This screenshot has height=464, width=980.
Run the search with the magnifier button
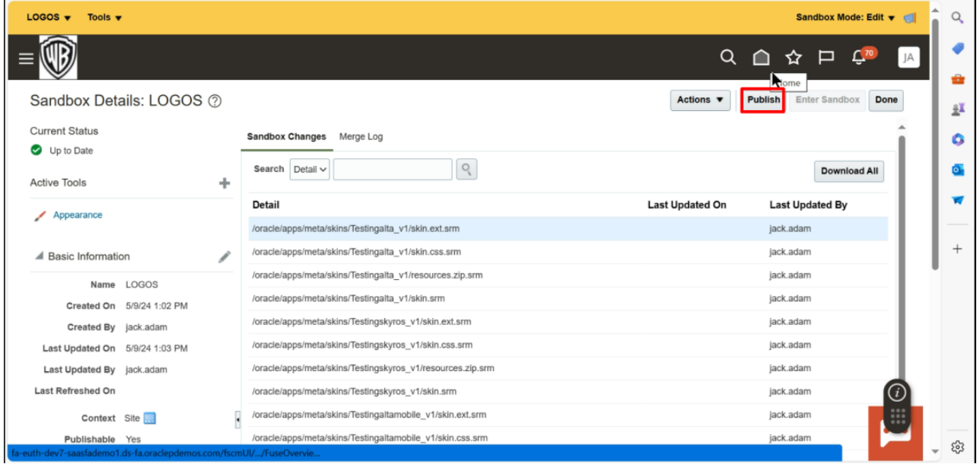pos(465,169)
